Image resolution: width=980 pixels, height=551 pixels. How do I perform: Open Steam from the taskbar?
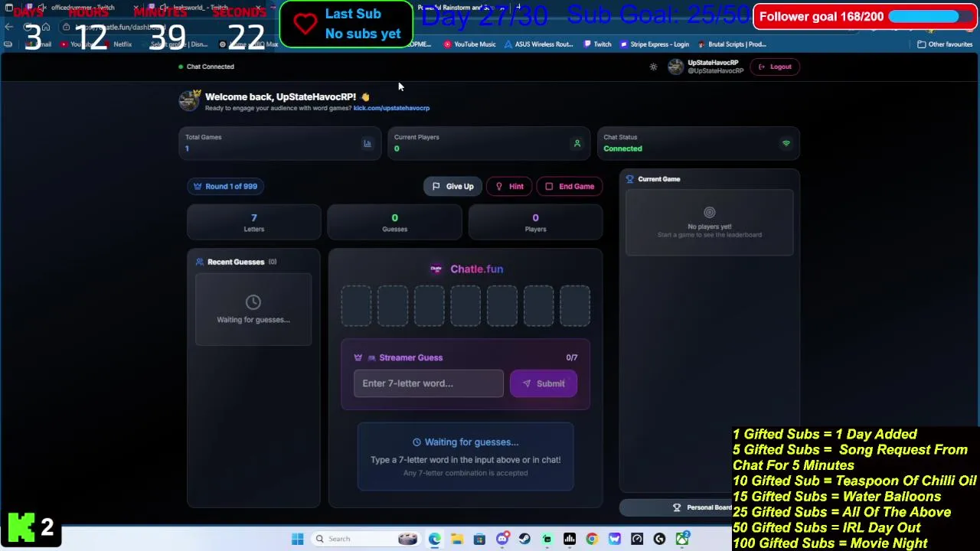(x=524, y=539)
